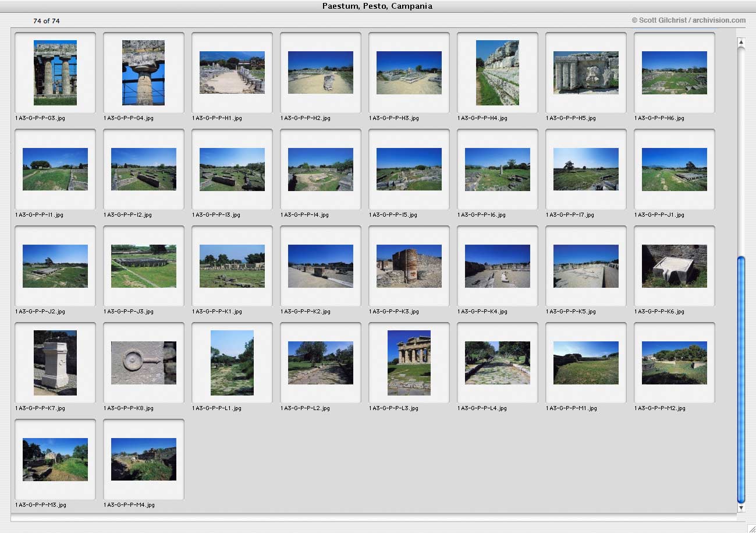The height and width of the screenshot is (533, 756).
Task: Open thumbnail 1A3-G-P-P-H1.jpg
Action: point(232,73)
